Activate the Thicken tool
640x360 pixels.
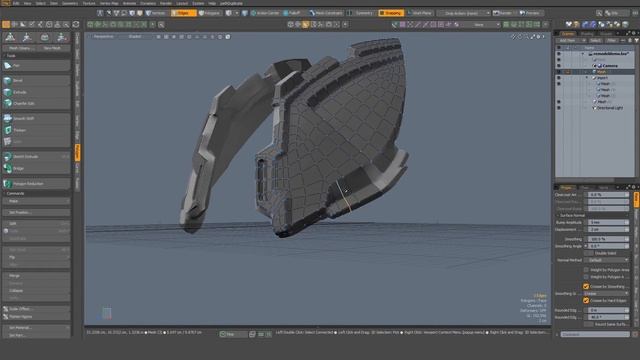point(36,130)
